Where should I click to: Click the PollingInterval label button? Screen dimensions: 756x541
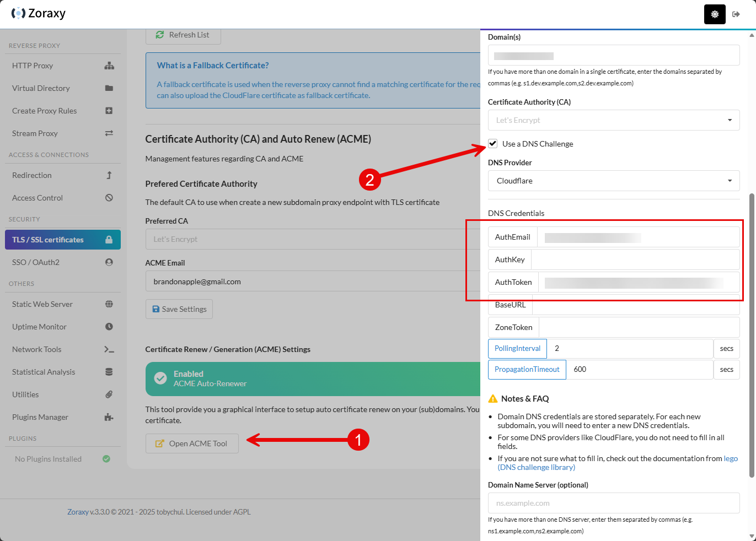tap(517, 349)
